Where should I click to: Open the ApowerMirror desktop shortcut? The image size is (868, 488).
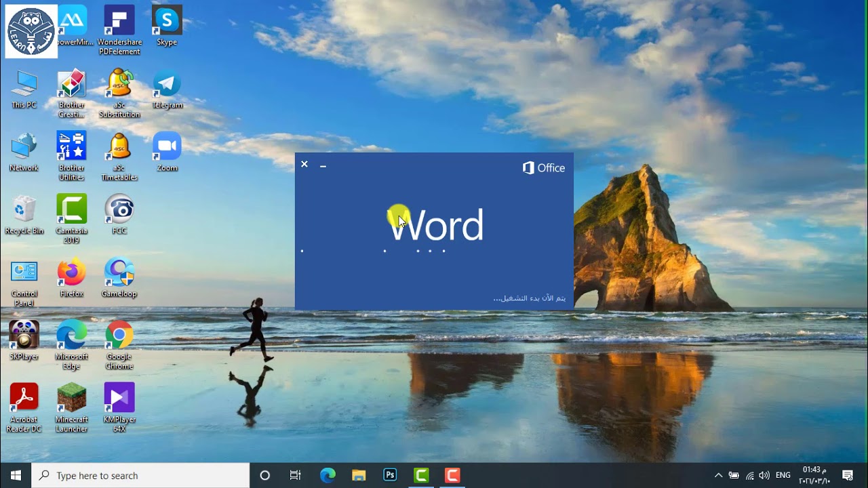tap(73, 27)
